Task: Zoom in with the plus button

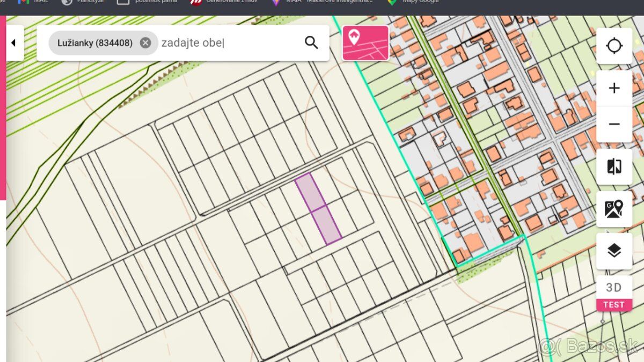Action: [x=614, y=88]
